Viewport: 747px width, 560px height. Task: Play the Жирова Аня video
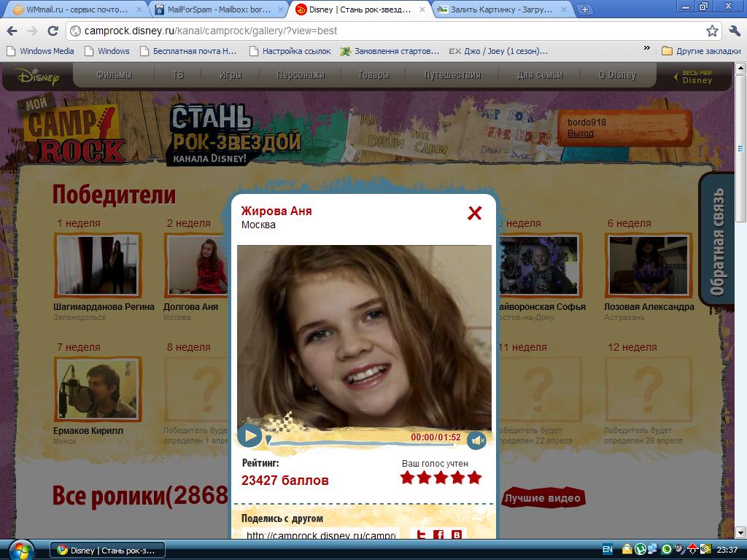(249, 436)
